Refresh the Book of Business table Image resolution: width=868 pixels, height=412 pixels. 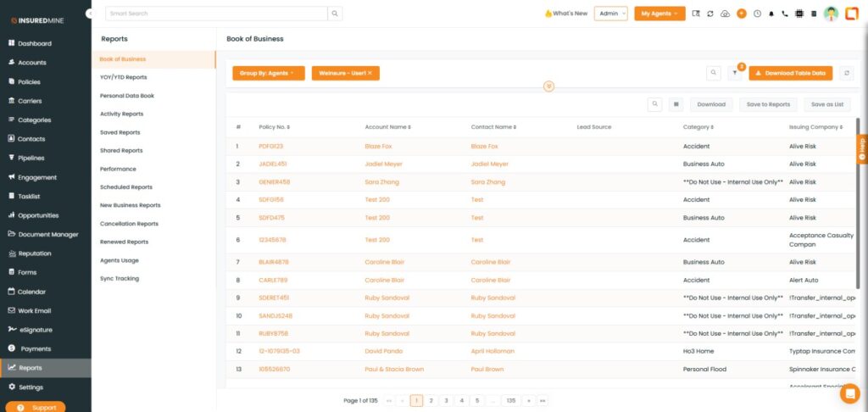point(846,74)
